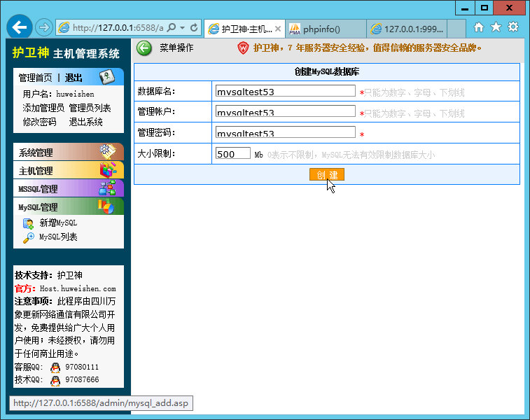Open the address bar dropdown arrow
This screenshot has width=530, height=420.
[x=183, y=28]
